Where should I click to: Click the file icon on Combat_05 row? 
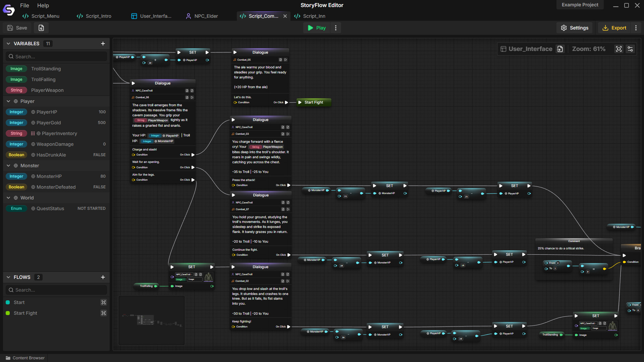(280, 60)
